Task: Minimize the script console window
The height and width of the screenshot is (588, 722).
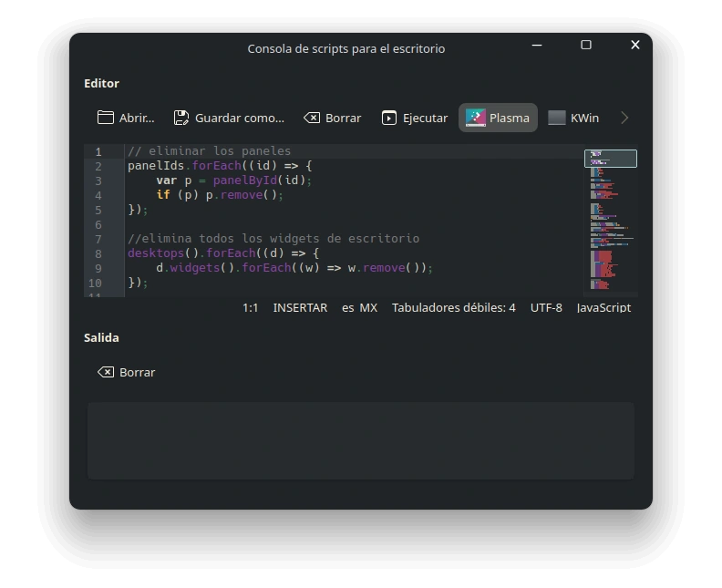Action: click(536, 45)
